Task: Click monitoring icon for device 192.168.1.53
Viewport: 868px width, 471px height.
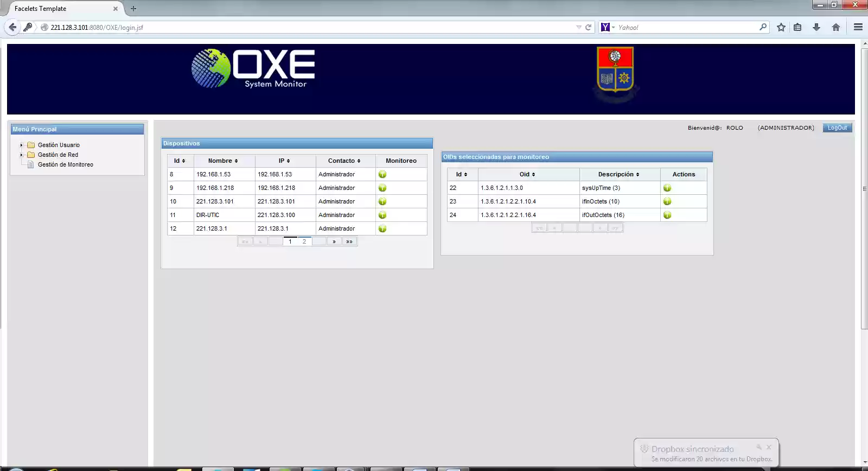Action: (382, 174)
